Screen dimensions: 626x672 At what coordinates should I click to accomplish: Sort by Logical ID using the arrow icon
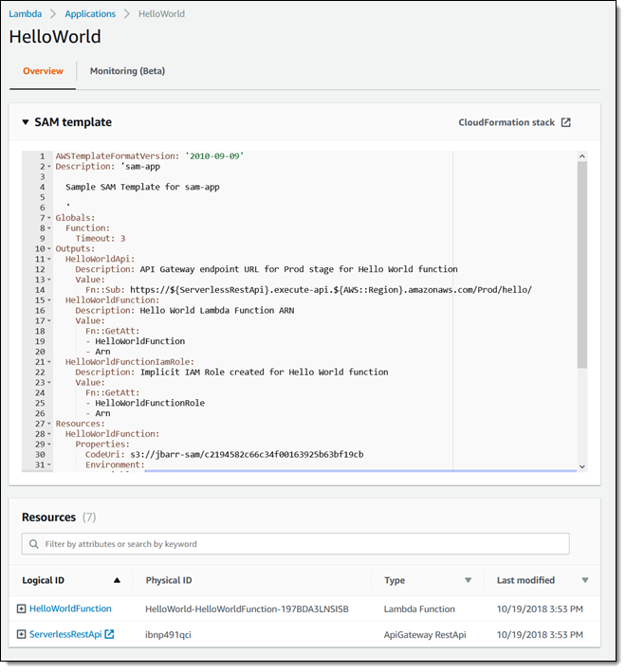click(117, 580)
